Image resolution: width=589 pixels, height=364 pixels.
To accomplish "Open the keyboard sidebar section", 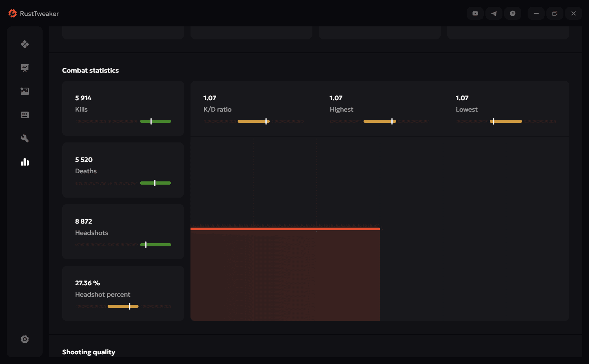I will point(25,115).
